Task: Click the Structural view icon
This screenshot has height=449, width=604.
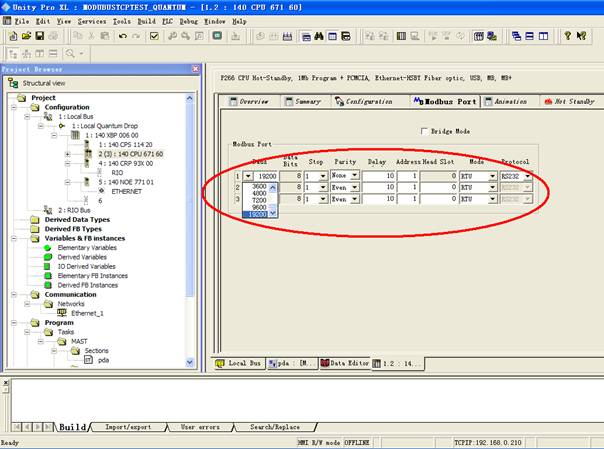Action: [12, 83]
